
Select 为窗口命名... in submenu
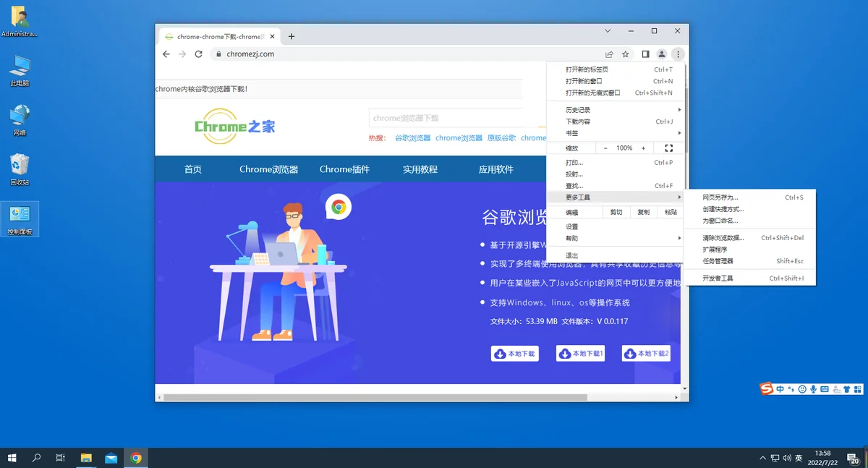coord(750,221)
